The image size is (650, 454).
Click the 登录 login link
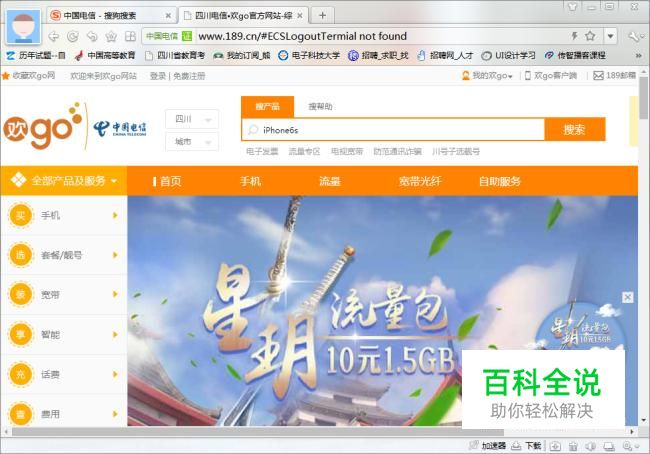point(158,76)
